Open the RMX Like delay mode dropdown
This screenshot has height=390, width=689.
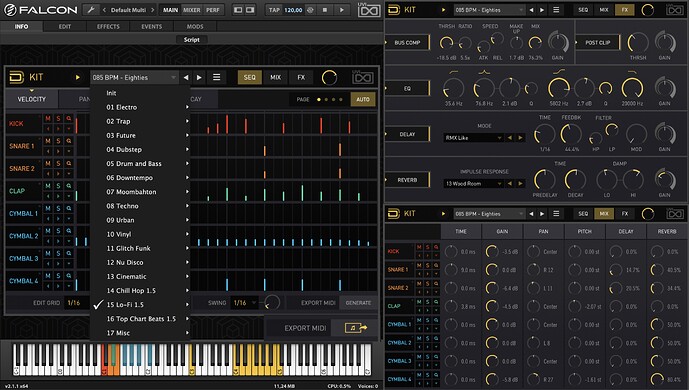pyautogui.click(x=473, y=137)
